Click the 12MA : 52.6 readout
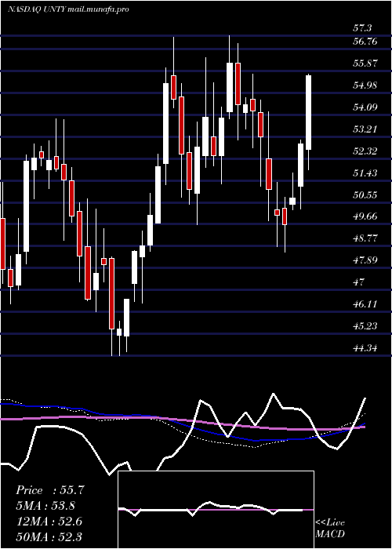The image size is (392, 549). pyautogui.click(x=49, y=522)
